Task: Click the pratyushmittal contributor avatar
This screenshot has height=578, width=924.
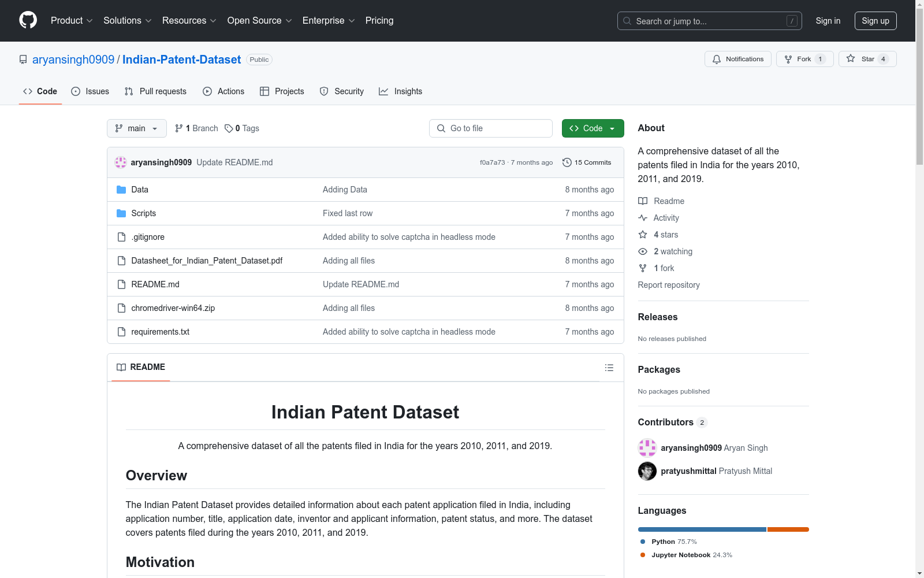Action: pyautogui.click(x=647, y=471)
